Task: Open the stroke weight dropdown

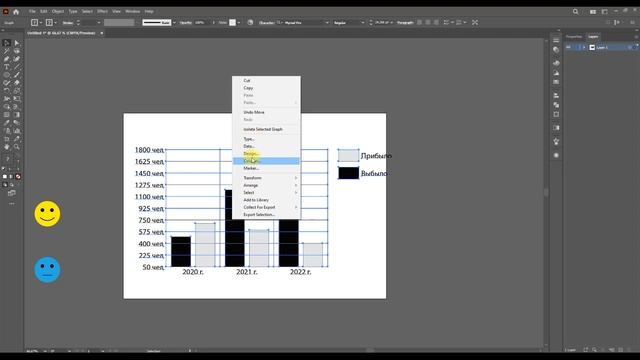Action: 99,23
